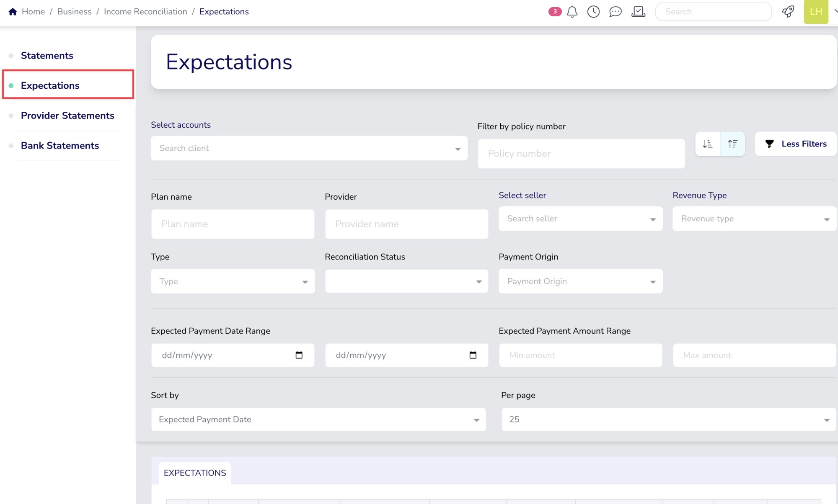Open the start date calendar picker icon
838x504 pixels.
[299, 355]
